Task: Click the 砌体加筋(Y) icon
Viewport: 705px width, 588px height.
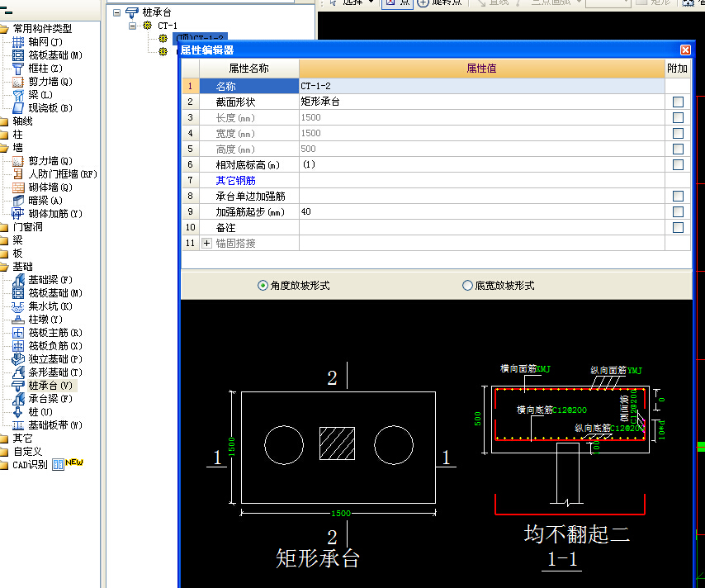Action: point(18,214)
